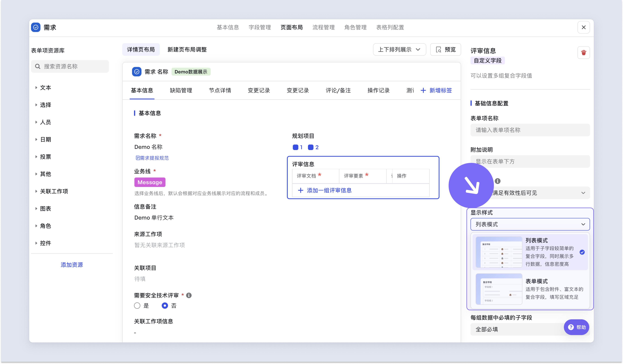Open the 操作记录 detail tab

click(378, 90)
